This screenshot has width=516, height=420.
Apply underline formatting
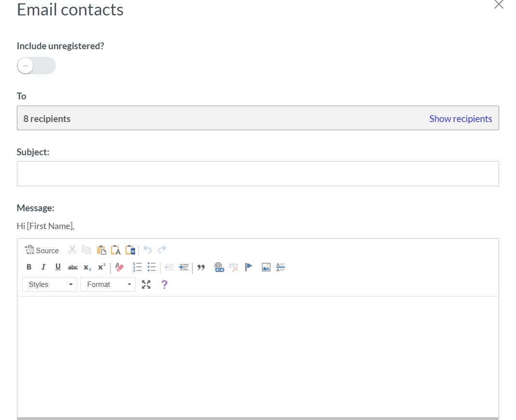point(58,267)
